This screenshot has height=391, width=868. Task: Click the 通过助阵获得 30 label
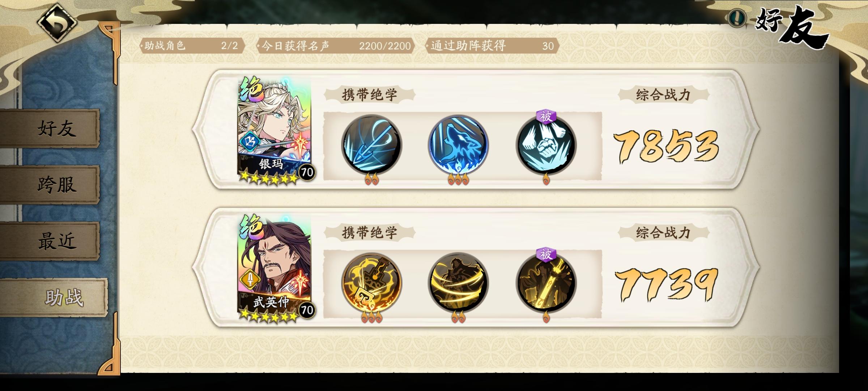[493, 46]
